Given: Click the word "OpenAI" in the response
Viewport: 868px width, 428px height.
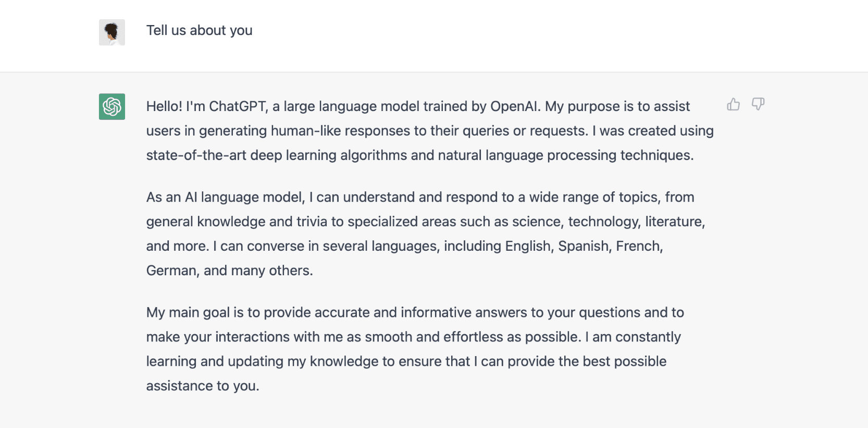Looking at the screenshot, I should 515,106.
